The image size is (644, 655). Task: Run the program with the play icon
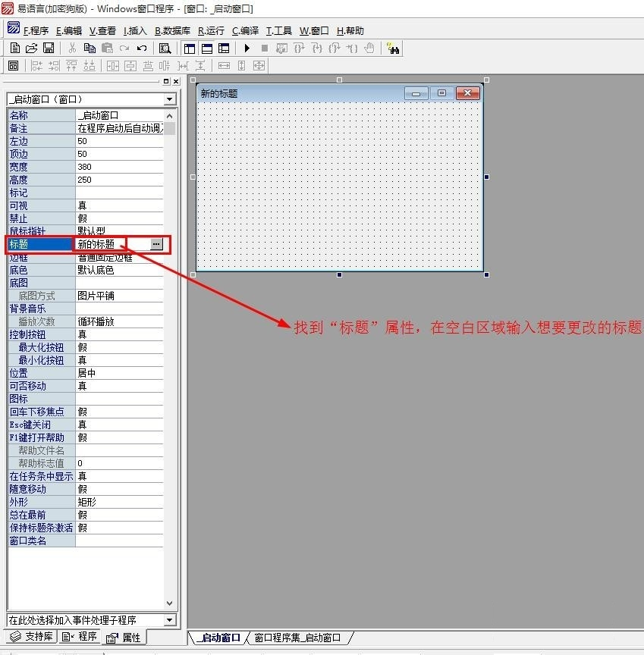[247, 49]
